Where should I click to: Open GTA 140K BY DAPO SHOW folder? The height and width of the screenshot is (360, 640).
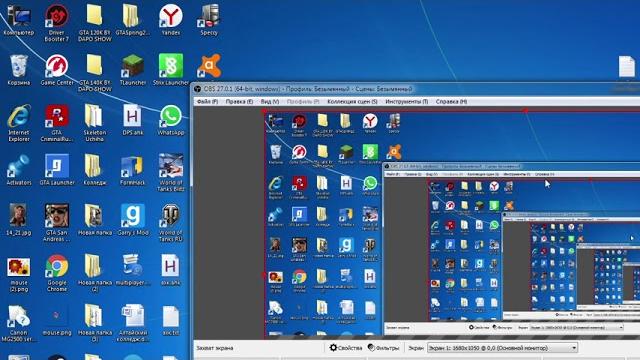(x=94, y=73)
